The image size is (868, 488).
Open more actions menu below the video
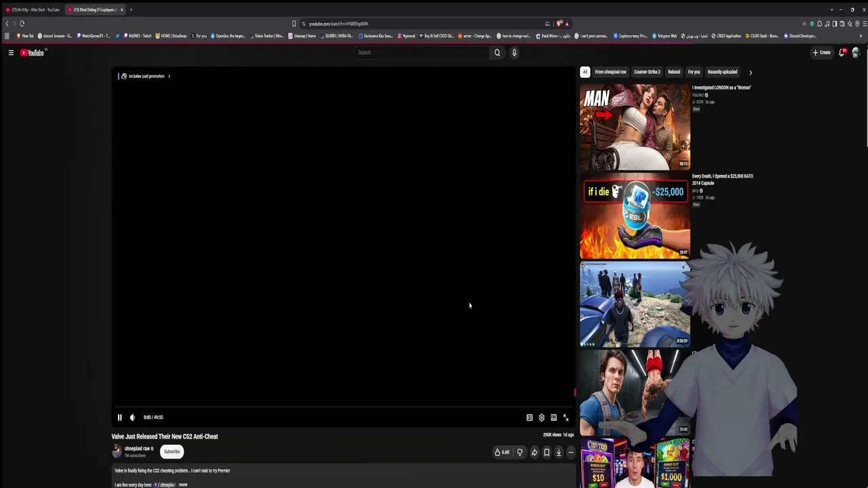click(571, 452)
